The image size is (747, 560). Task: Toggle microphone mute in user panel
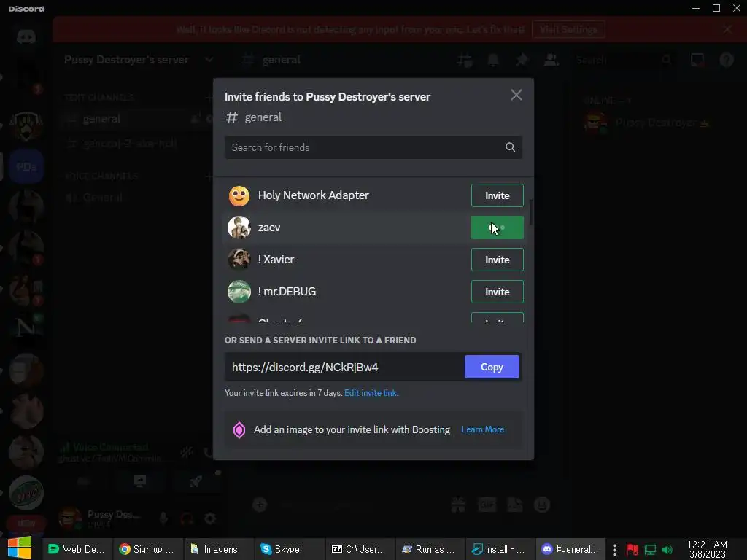click(163, 518)
